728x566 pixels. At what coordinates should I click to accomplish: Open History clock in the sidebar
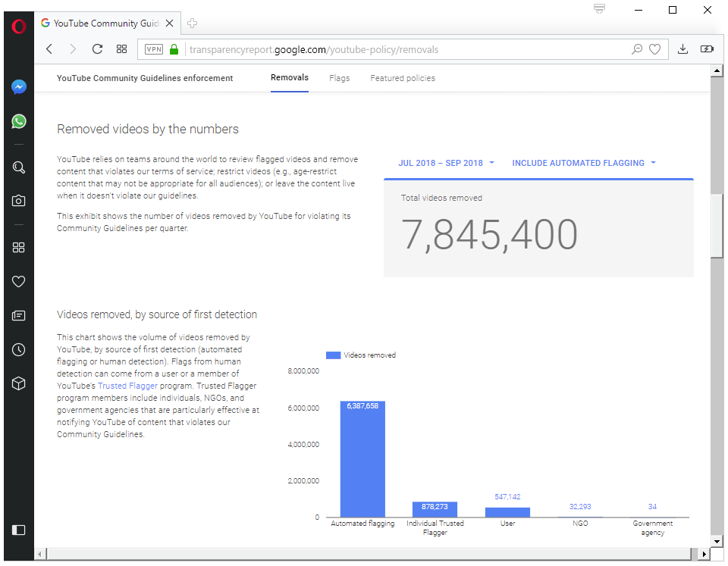click(x=18, y=349)
